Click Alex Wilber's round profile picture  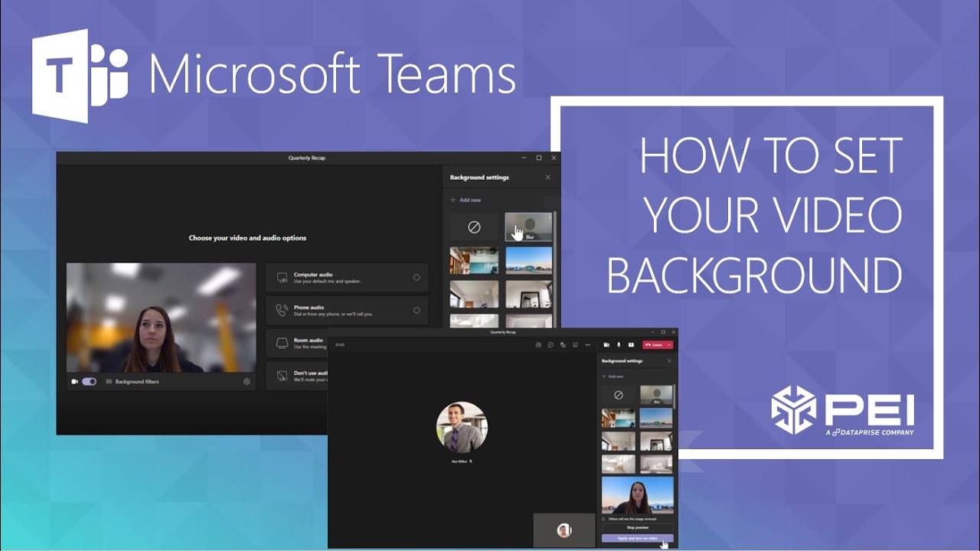[462, 427]
